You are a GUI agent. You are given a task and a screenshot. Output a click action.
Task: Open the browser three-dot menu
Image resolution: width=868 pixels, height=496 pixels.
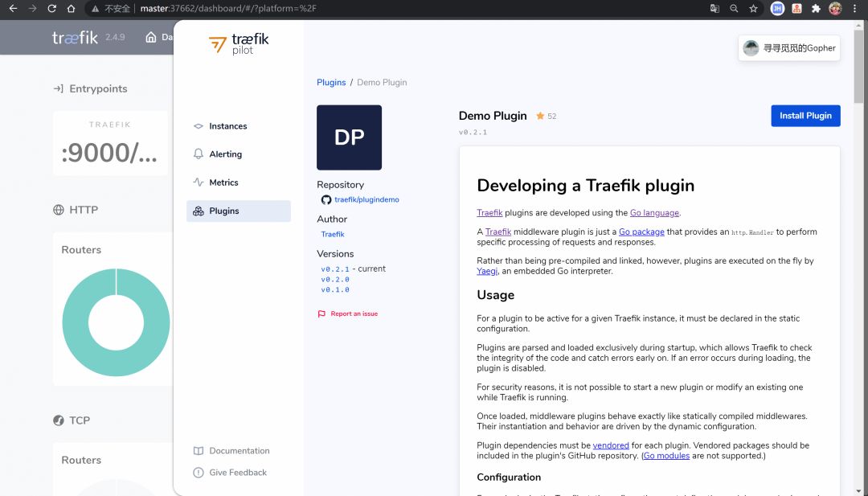[x=854, y=8]
